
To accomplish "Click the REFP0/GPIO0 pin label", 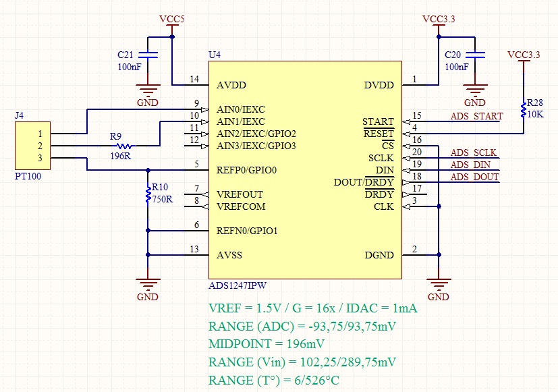I will point(247,170).
